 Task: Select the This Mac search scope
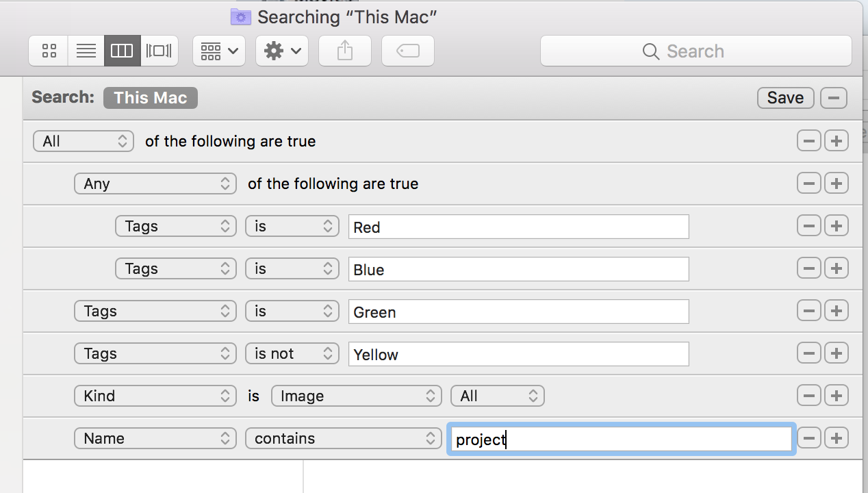pyautogui.click(x=150, y=97)
